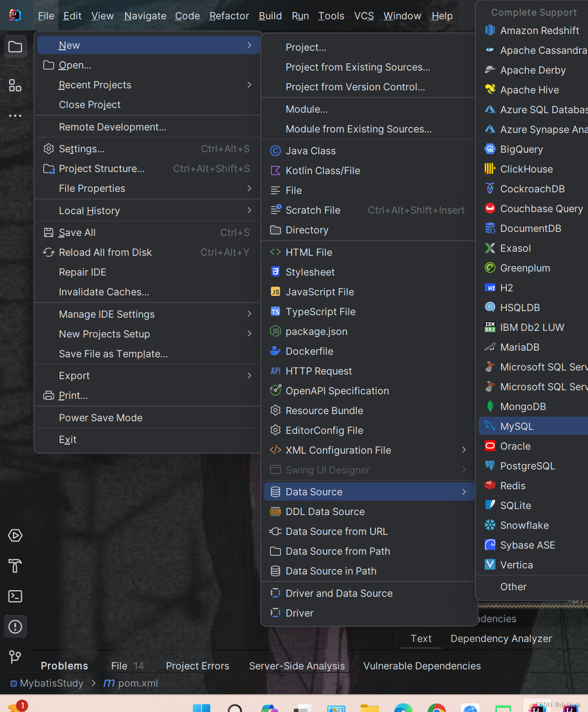Open the Vulnerable Dependencies tab
This screenshot has height=712, width=588.
[422, 666]
